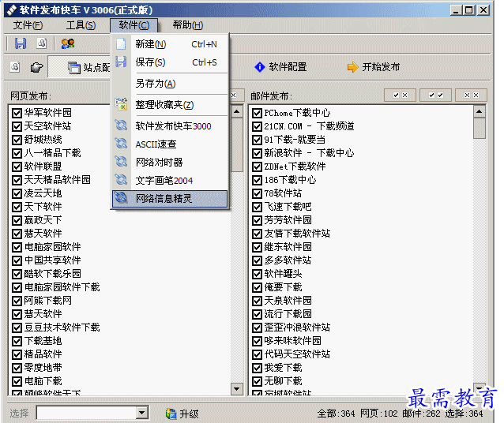Click the mail list scrollbar thumb

(x=480, y=128)
